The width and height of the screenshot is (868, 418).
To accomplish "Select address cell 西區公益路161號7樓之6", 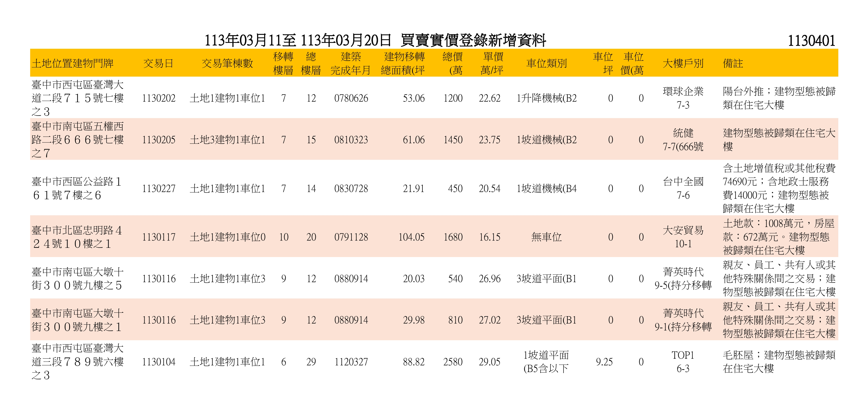I will point(76,188).
